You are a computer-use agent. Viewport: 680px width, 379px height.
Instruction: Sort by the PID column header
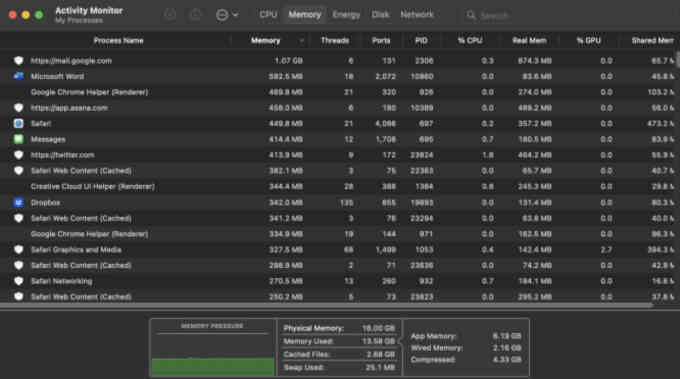(x=421, y=41)
